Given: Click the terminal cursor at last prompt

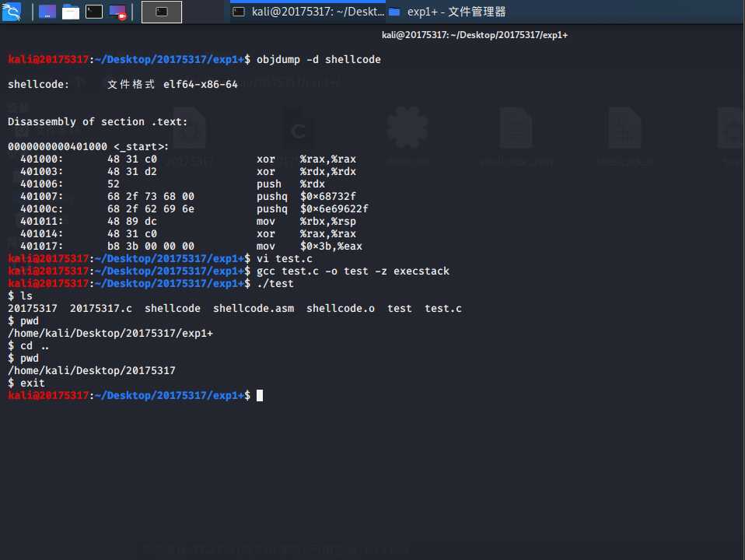Looking at the screenshot, I should 260,396.
